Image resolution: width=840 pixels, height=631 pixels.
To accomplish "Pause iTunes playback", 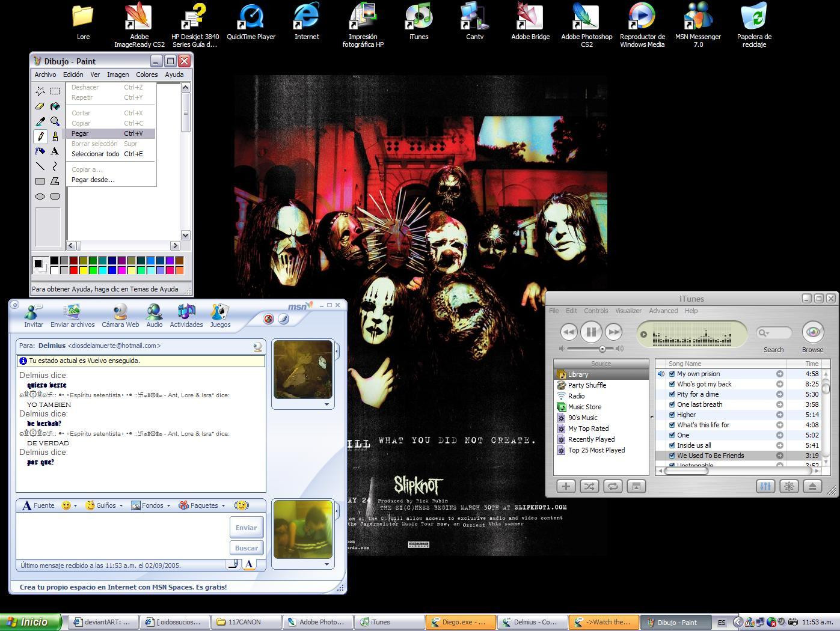I will [591, 332].
